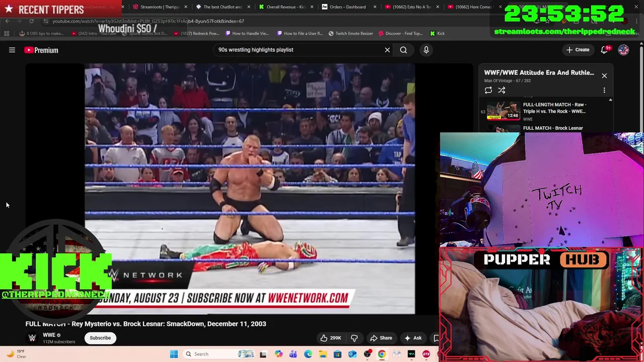Open Outlook from the taskbar

tap(352, 354)
